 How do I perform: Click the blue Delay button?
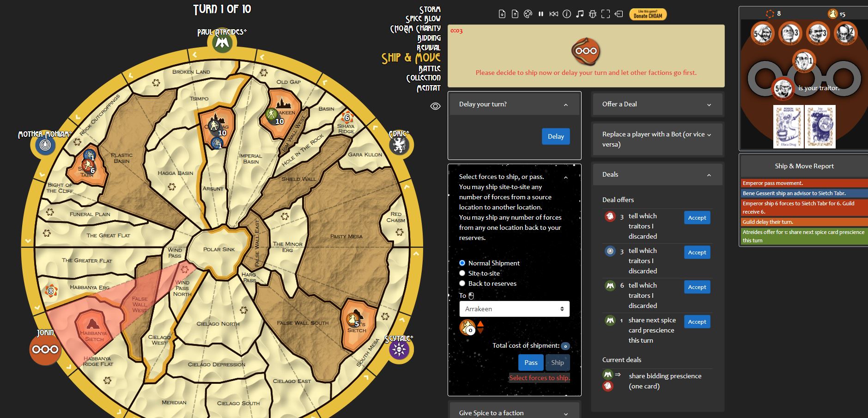[556, 136]
